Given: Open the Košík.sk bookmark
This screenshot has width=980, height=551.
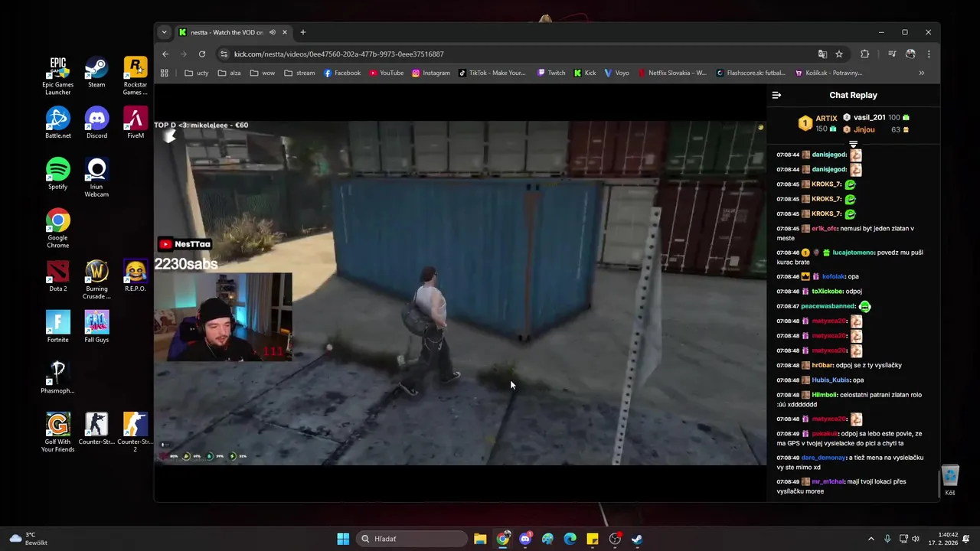Looking at the screenshot, I should [x=829, y=73].
